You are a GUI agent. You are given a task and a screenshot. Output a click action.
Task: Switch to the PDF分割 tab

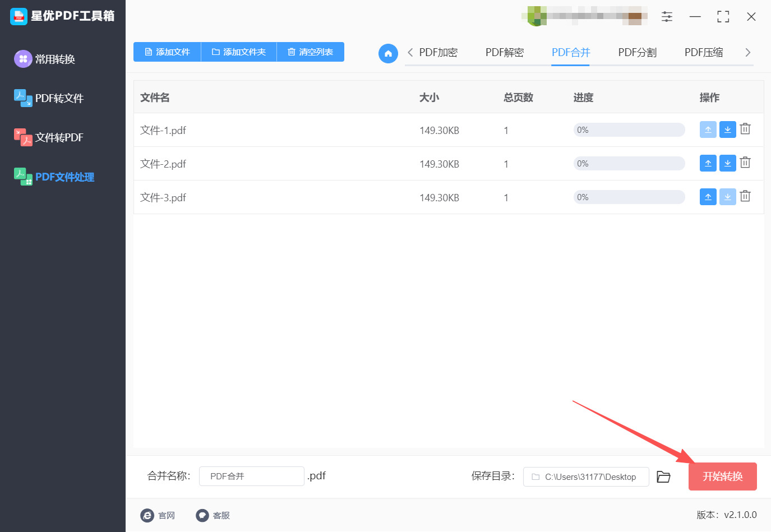(638, 52)
